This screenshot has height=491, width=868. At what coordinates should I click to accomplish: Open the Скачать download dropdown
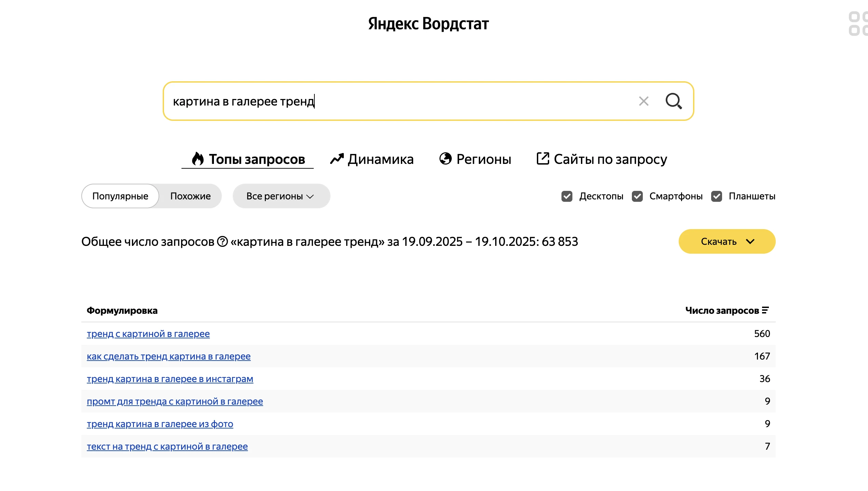727,241
